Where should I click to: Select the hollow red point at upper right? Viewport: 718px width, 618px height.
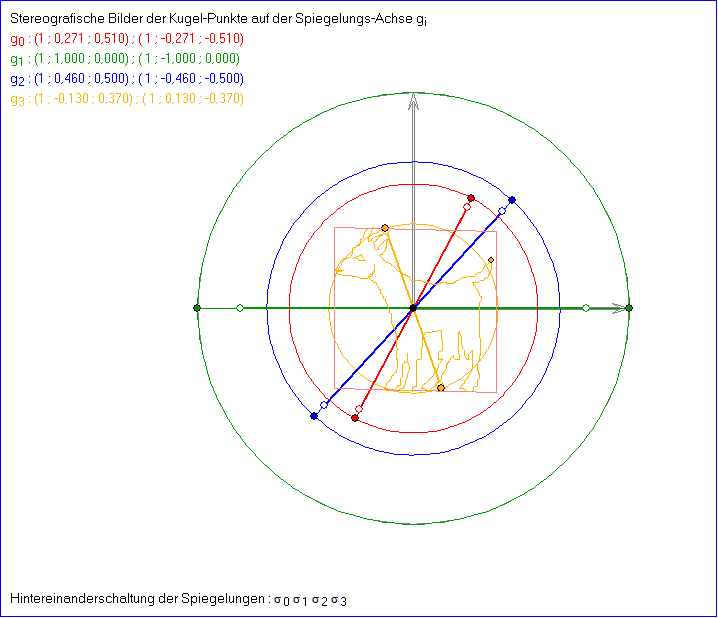467,207
